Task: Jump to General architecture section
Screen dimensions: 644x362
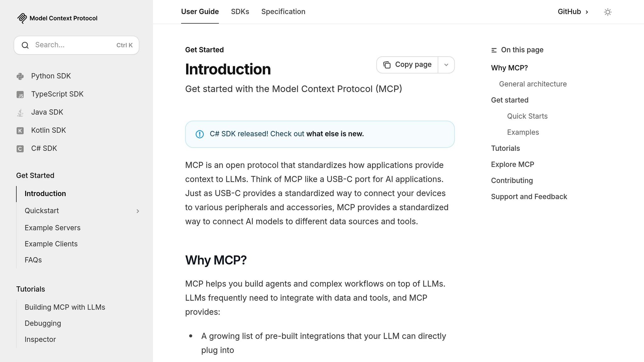Action: click(532, 84)
